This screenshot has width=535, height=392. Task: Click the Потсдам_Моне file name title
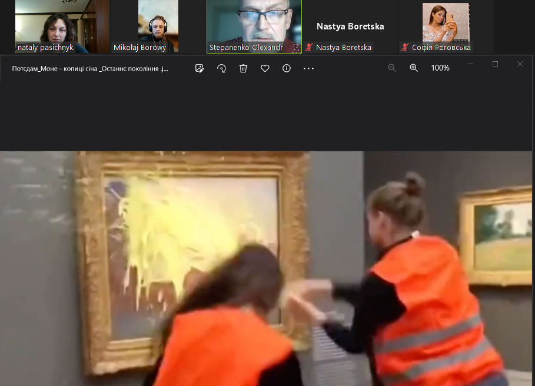click(90, 69)
